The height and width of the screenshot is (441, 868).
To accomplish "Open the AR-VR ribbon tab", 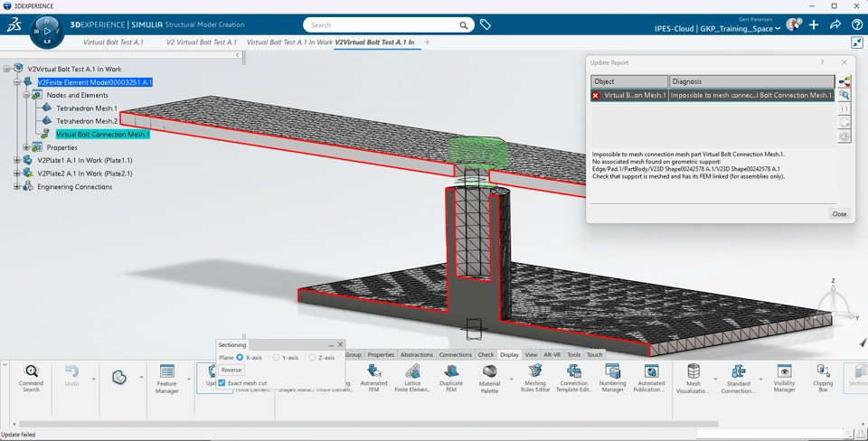I will (552, 354).
